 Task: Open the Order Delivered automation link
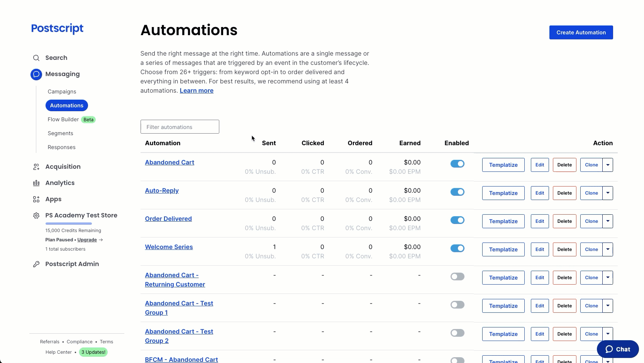(x=168, y=219)
